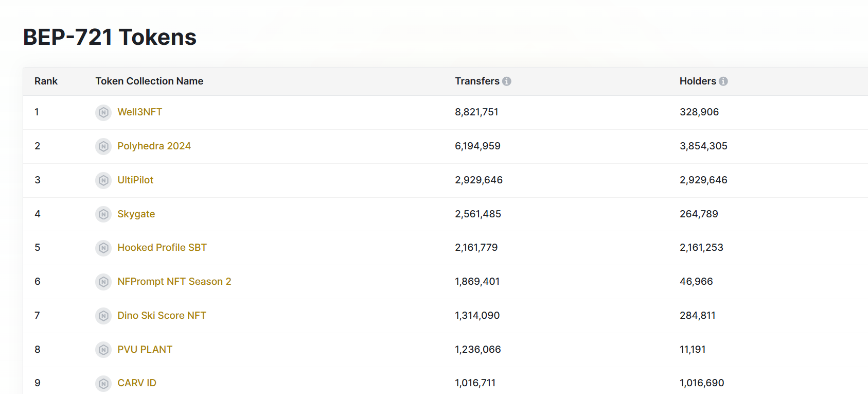Open the Polyhedra 2024 collection link
This screenshot has height=394, width=868.
(x=154, y=146)
